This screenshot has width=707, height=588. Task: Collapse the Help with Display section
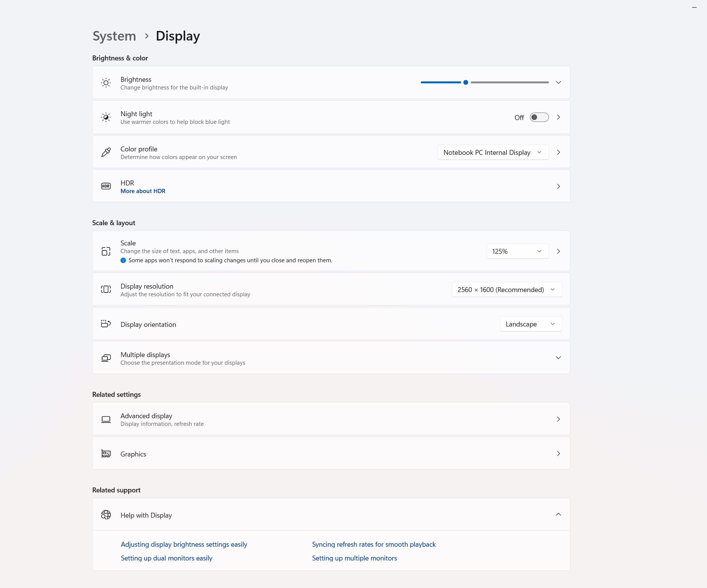click(x=558, y=515)
